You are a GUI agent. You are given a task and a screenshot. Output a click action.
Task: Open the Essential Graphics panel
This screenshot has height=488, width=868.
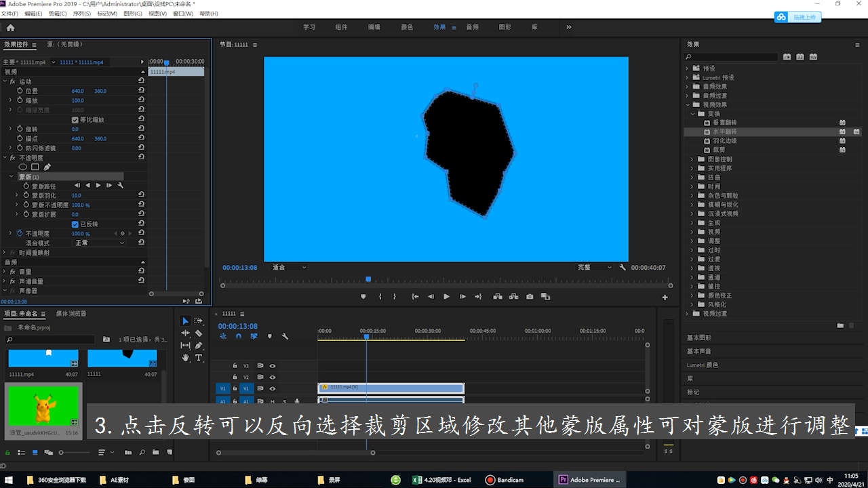[698, 338]
